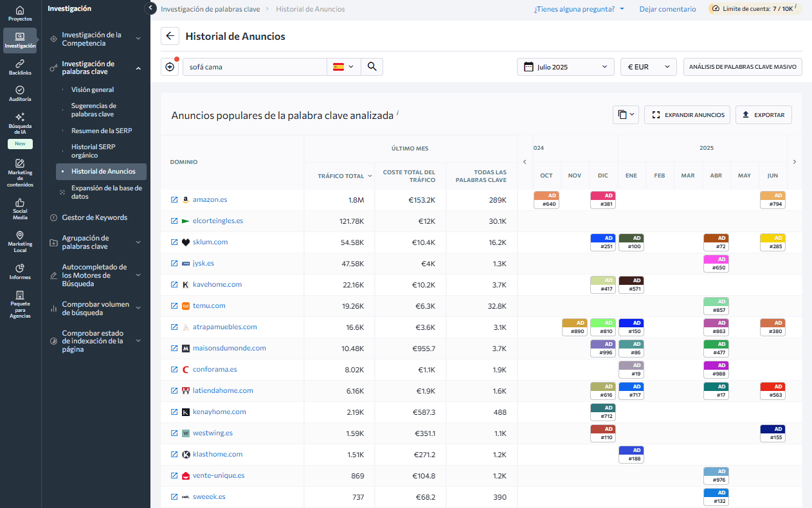Open Auditoría section icon
This screenshot has width=812, height=508.
[20, 94]
